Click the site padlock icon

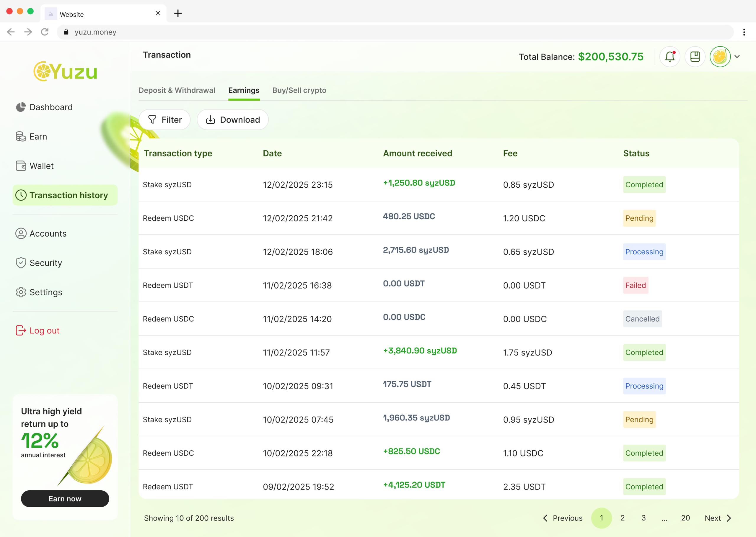pos(66,32)
